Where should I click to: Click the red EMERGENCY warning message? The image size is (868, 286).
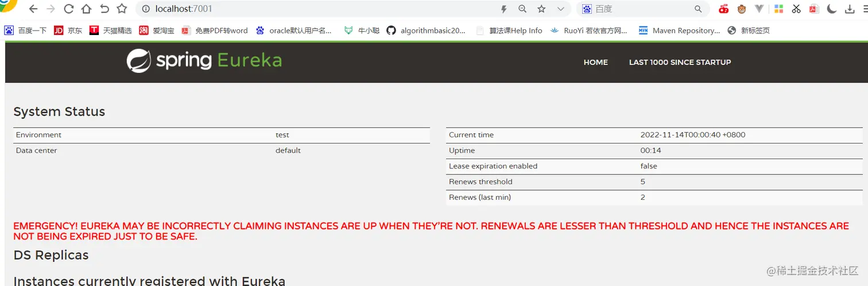[x=431, y=231]
